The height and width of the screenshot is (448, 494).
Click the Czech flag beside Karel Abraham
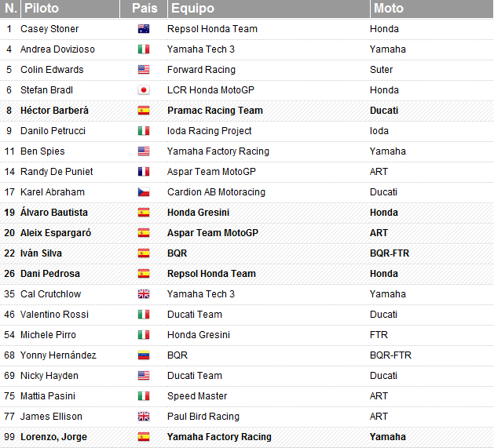pos(144,192)
